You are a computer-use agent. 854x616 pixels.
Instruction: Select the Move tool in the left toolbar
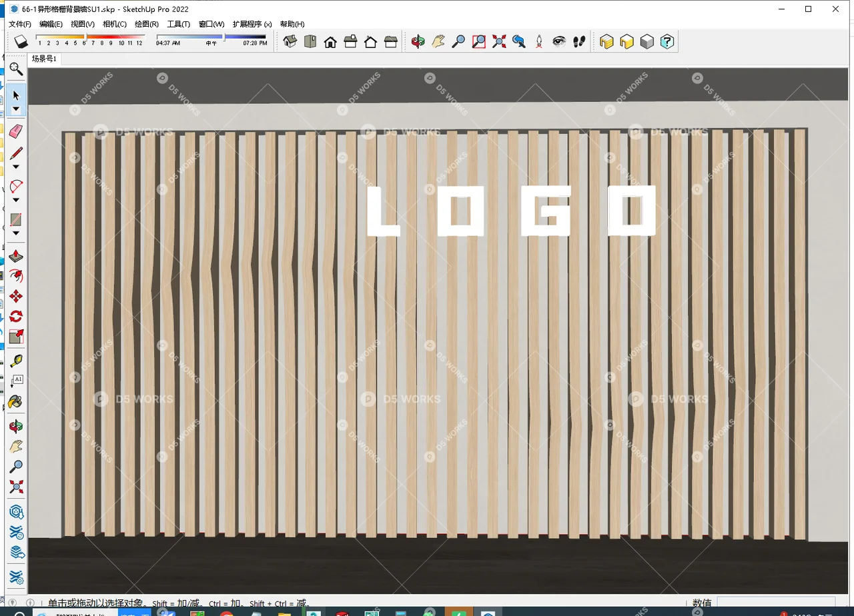[16, 296]
